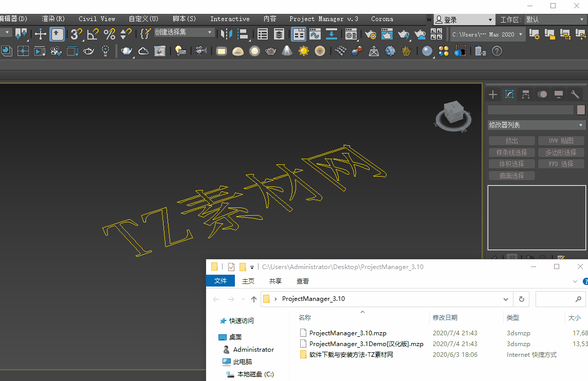588x381 pixels.
Task: Click the UVW 贴图 modifier button
Action: pos(560,141)
